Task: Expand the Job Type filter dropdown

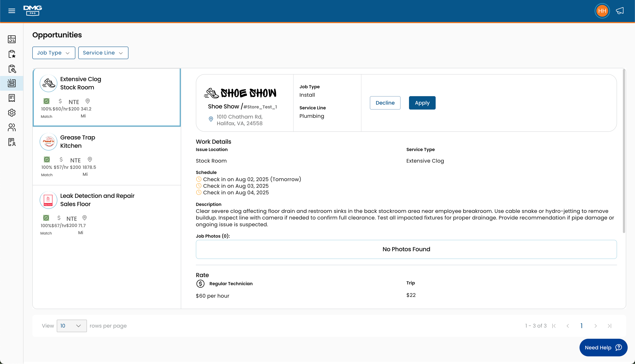Action: point(54,53)
